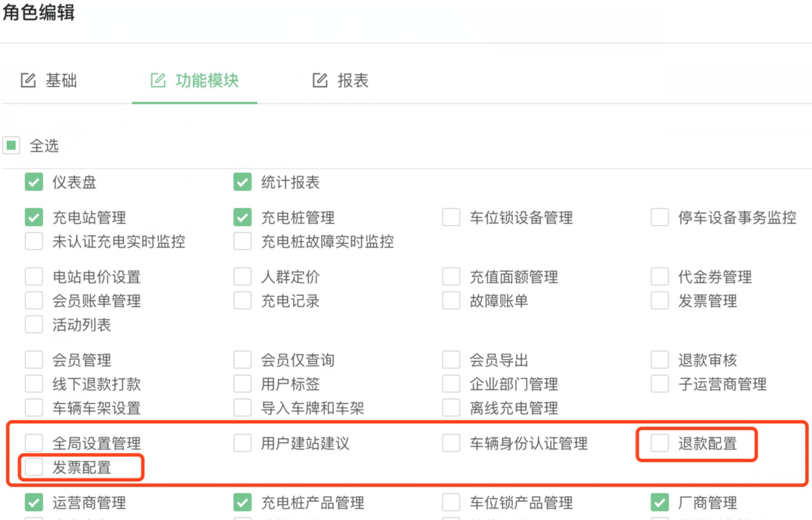Enable 车辆身份认证管理 checkbox

(x=451, y=443)
